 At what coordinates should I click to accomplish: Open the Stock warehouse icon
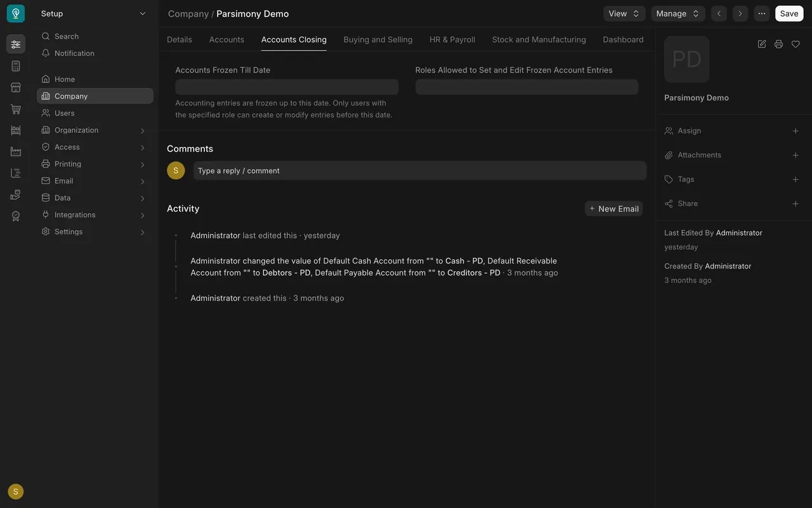click(x=16, y=130)
